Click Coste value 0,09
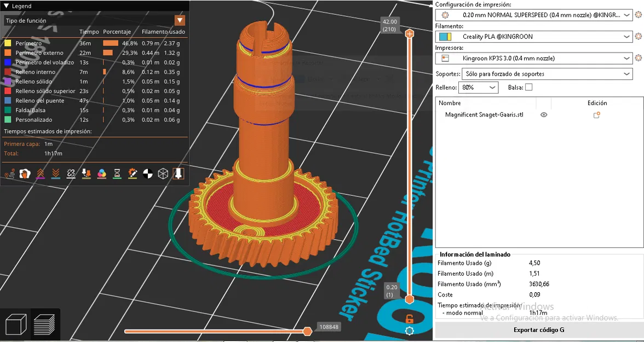Viewport: 644px width, 342px height. (534, 295)
